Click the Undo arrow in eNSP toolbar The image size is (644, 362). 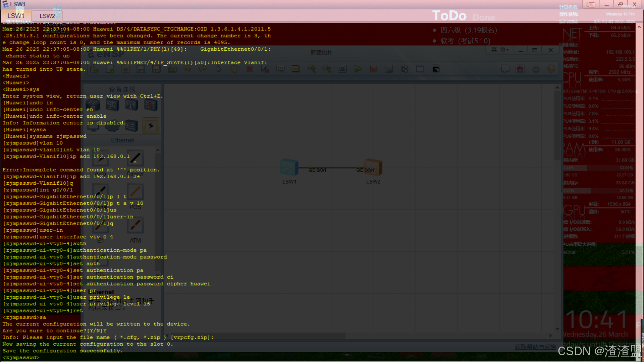pyautogui.click(x=187, y=69)
